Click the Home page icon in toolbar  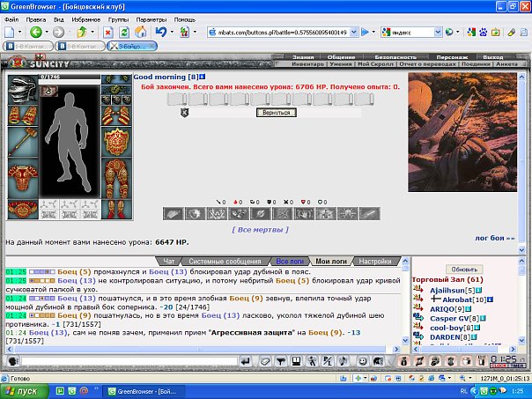click(141, 33)
